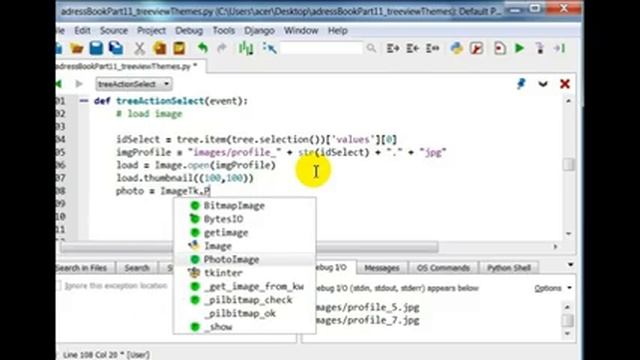Click the Step Out arrow icon at toolbar end

(x=560, y=49)
